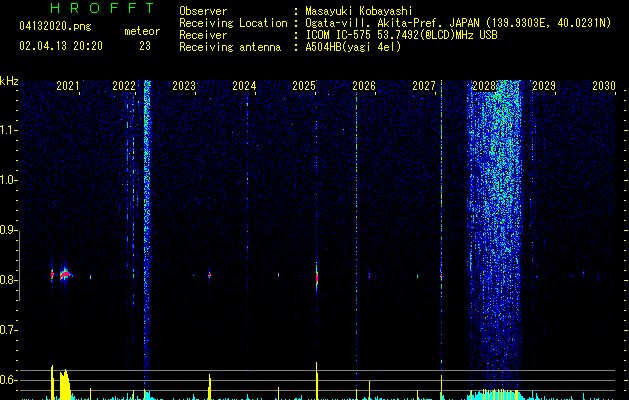Screen dimensions: 629x400
Task: Click the kHz axis unit label
Action: point(9,81)
